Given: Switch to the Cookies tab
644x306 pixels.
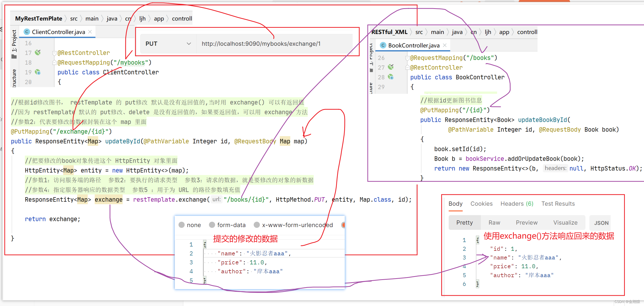Looking at the screenshot, I should (481, 204).
